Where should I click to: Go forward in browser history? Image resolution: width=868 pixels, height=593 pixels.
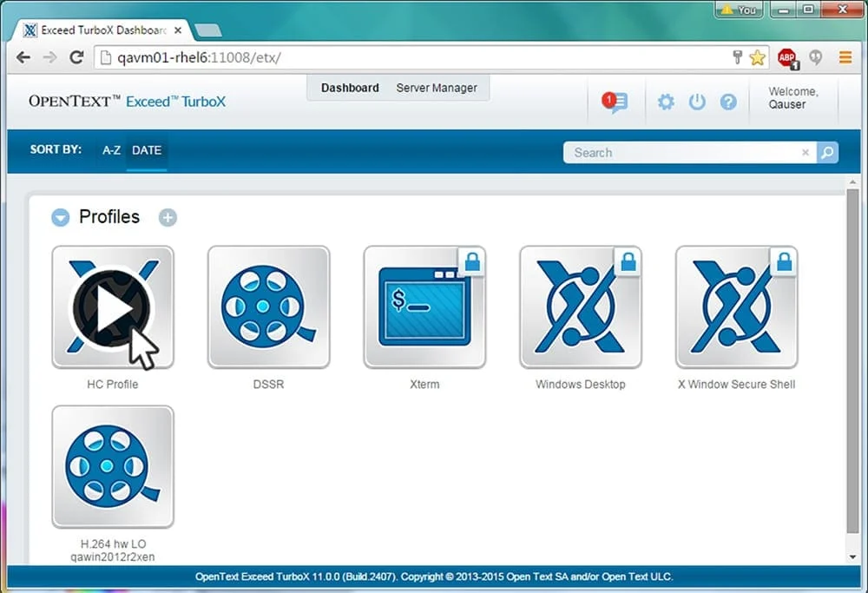point(49,57)
